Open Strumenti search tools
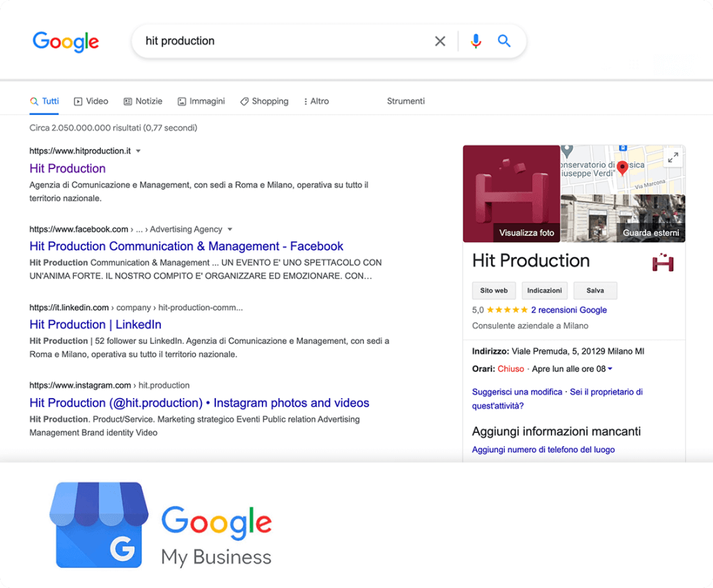Screen dimensions: 713x588 (406, 101)
